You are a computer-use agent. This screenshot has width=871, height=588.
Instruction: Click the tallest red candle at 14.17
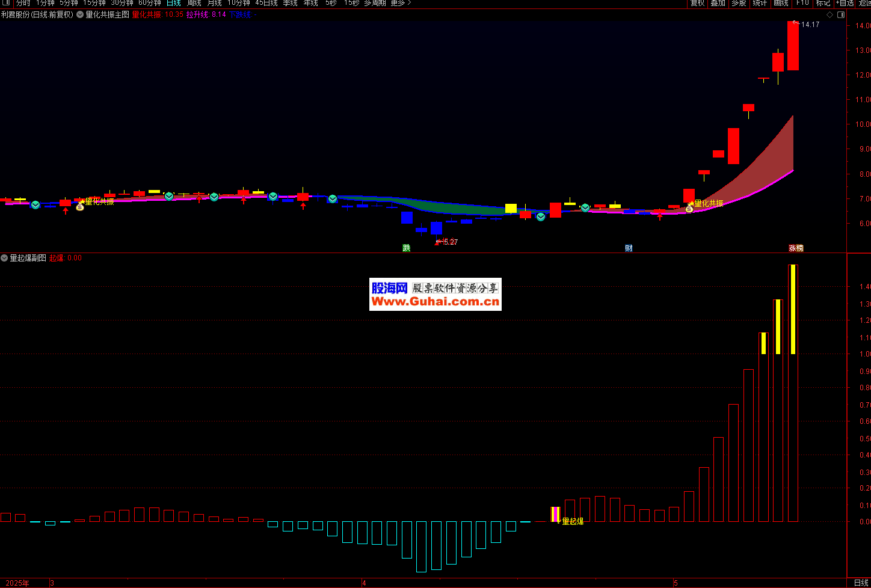coord(793,46)
